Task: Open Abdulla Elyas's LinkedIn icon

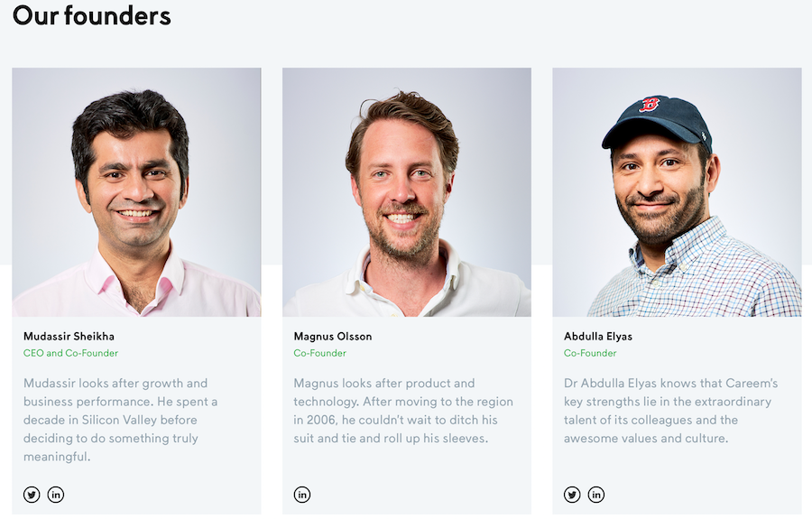Action: pyautogui.click(x=596, y=495)
